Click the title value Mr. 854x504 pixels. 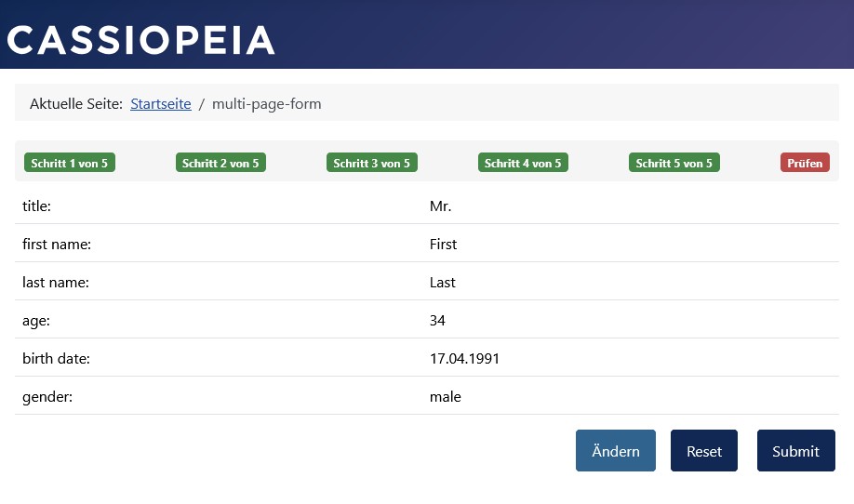pyautogui.click(x=440, y=206)
